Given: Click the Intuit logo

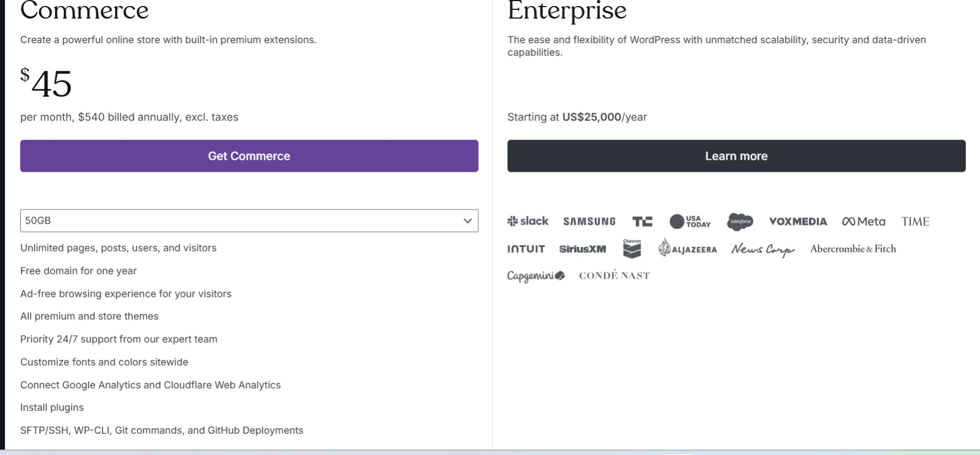Looking at the screenshot, I should click(x=526, y=249).
